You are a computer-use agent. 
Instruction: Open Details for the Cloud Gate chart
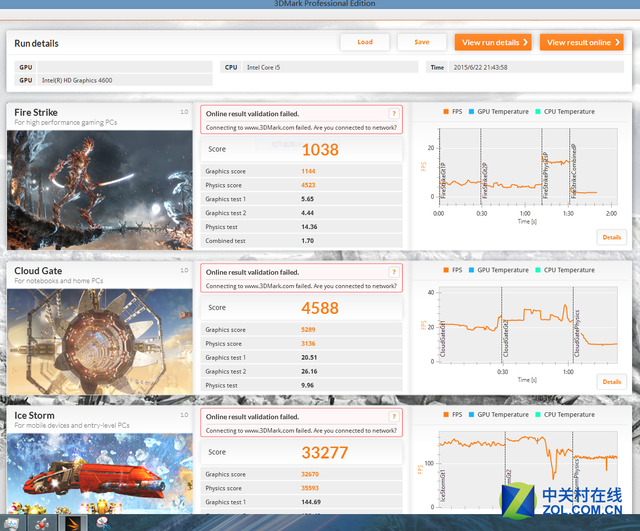coord(611,382)
